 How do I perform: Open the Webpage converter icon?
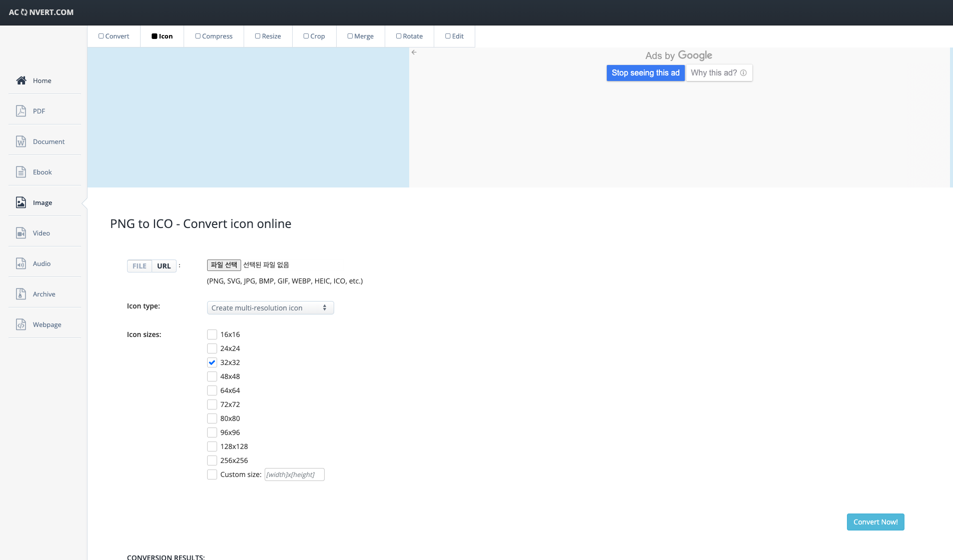[x=21, y=324]
